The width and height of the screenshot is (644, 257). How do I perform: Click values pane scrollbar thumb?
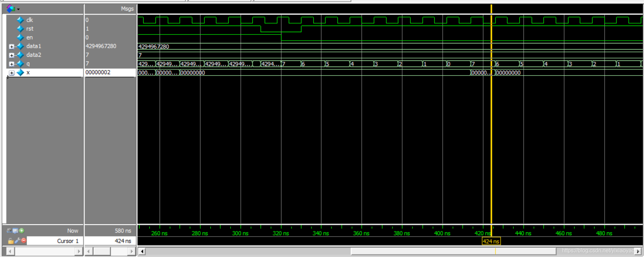point(102,252)
